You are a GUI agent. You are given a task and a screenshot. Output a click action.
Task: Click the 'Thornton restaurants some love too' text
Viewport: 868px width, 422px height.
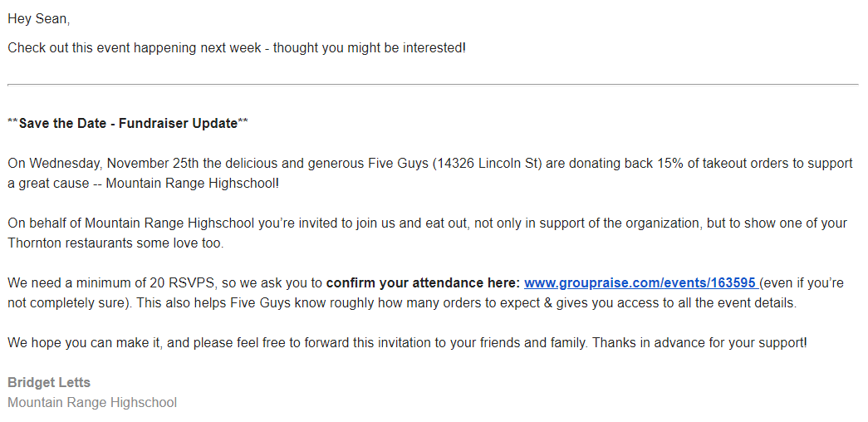(115, 243)
